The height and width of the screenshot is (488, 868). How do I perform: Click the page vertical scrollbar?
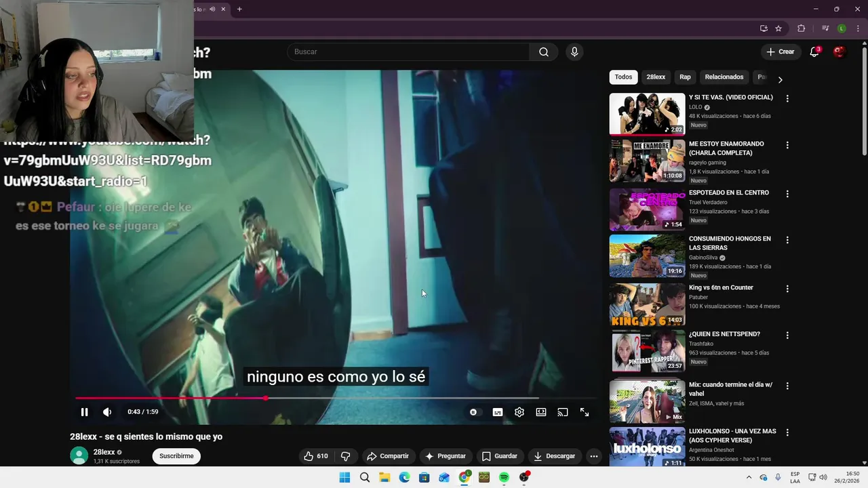(x=865, y=102)
